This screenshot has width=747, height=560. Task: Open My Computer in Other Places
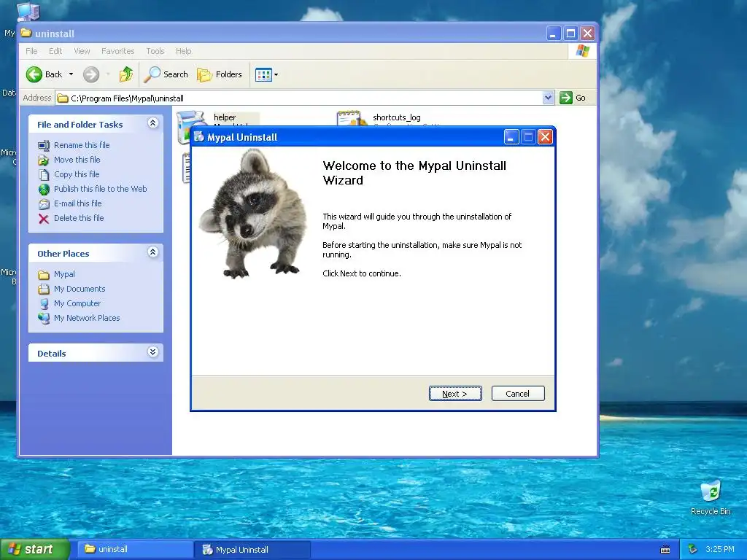coord(77,303)
